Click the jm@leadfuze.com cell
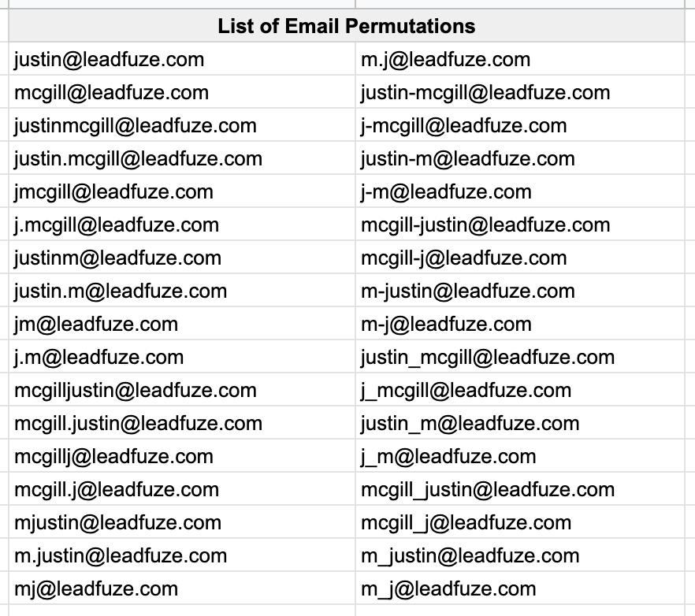The image size is (695, 616). point(96,324)
